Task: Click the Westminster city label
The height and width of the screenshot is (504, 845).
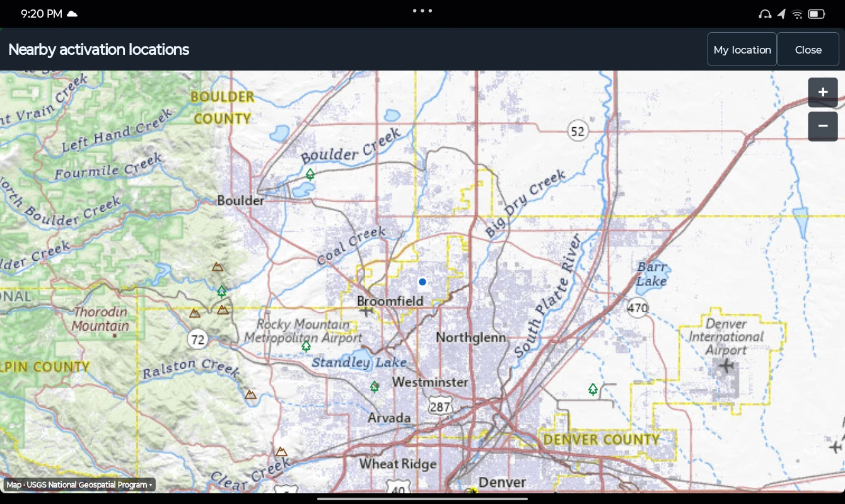Action: click(430, 382)
